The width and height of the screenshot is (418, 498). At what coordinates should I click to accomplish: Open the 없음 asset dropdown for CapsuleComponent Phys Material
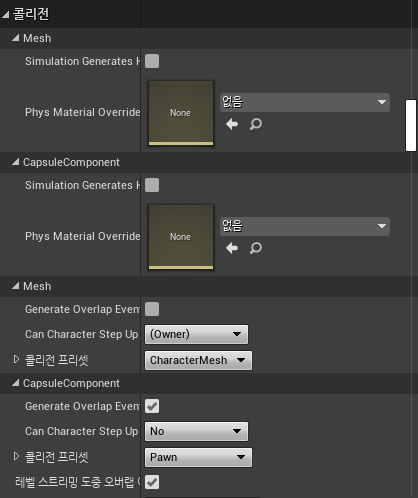click(x=305, y=226)
